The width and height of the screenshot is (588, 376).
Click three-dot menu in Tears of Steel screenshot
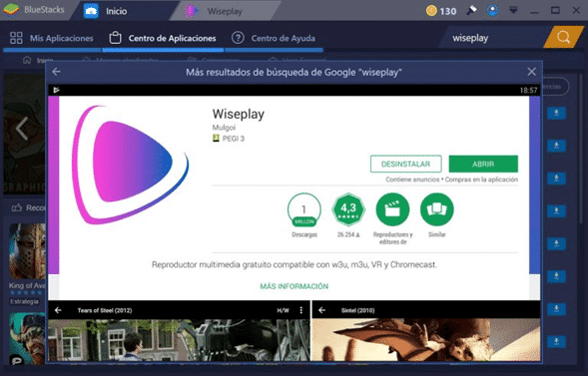pyautogui.click(x=300, y=310)
